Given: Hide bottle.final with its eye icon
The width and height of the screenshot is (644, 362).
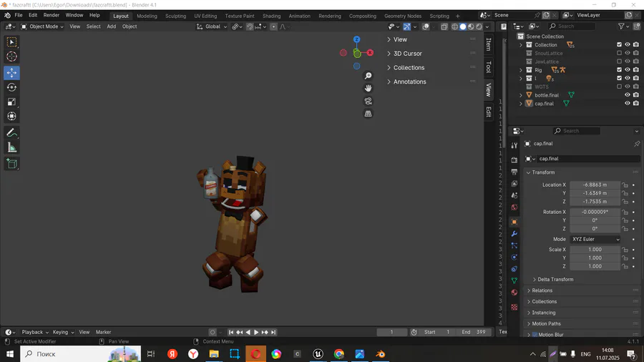Looking at the screenshot, I should point(627,95).
